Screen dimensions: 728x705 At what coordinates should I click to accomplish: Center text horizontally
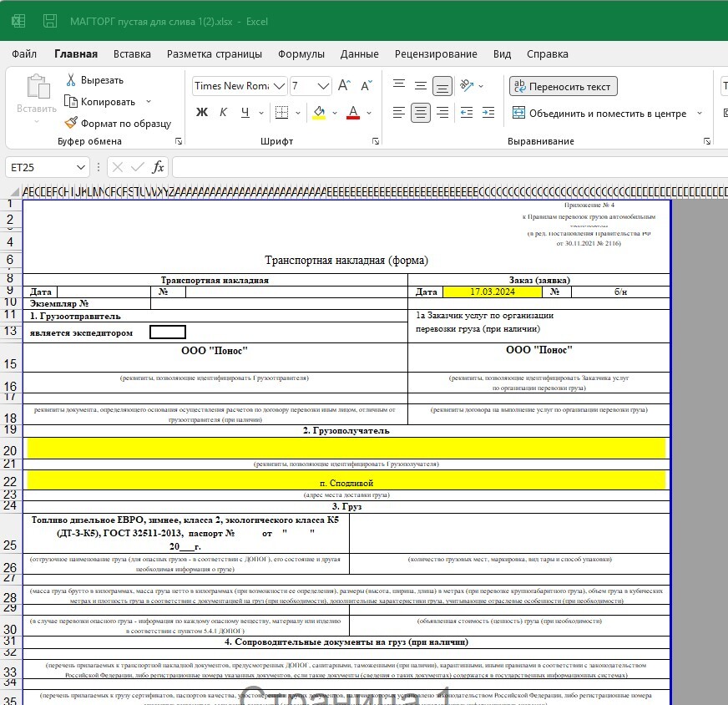[x=421, y=113]
